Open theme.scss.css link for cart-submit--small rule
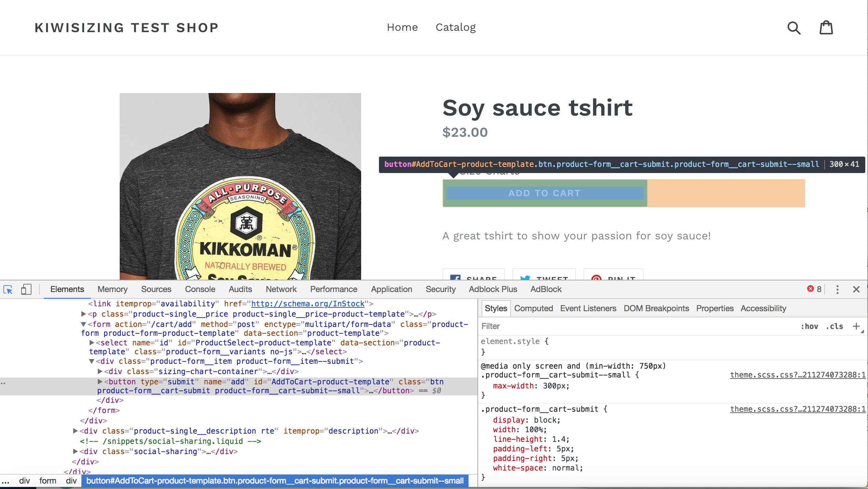 pos(798,375)
